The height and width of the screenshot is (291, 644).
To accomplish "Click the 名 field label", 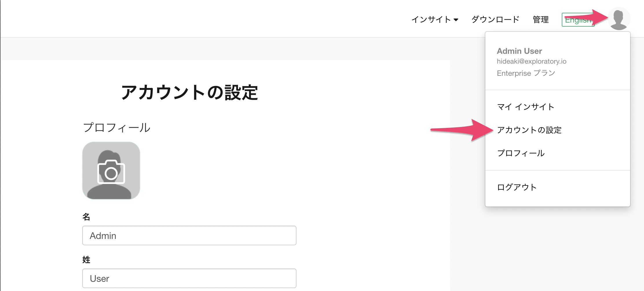I will point(86,217).
